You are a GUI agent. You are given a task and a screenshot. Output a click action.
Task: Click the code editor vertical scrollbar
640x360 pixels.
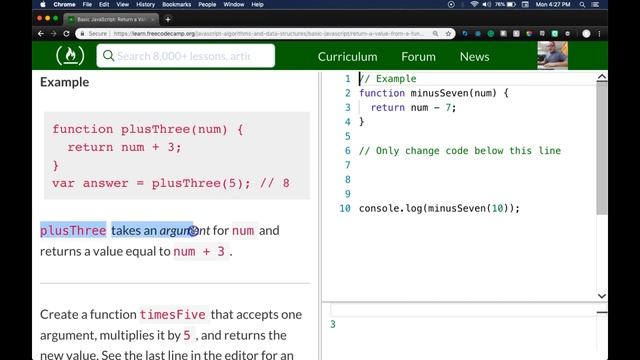(x=601, y=147)
